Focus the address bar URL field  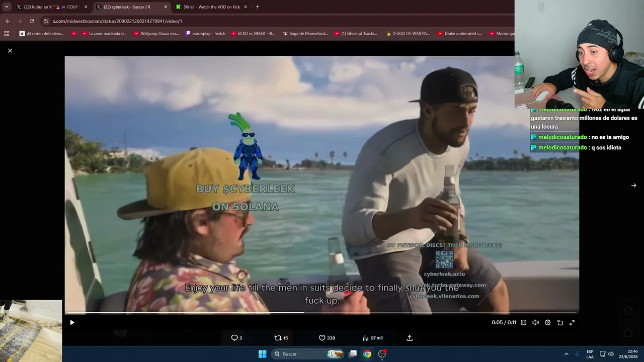coord(277,21)
